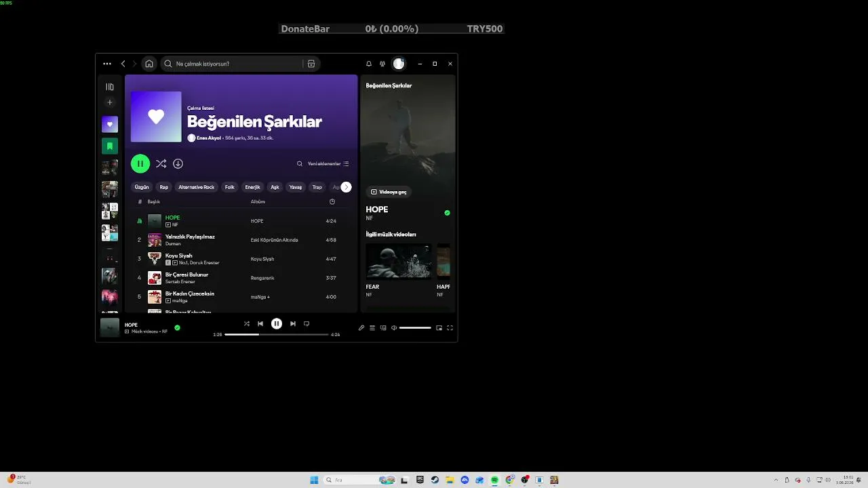
Task: Choose the Enerjik filter chip
Action: click(252, 187)
